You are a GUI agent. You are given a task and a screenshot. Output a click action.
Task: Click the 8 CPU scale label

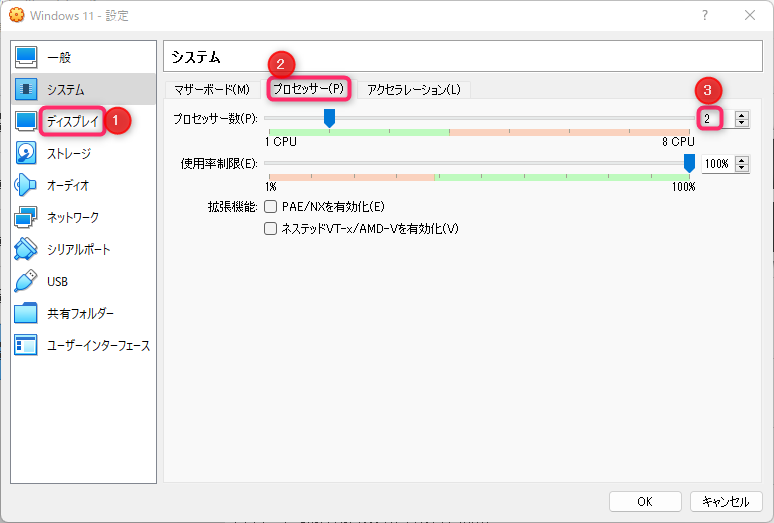pyautogui.click(x=678, y=142)
